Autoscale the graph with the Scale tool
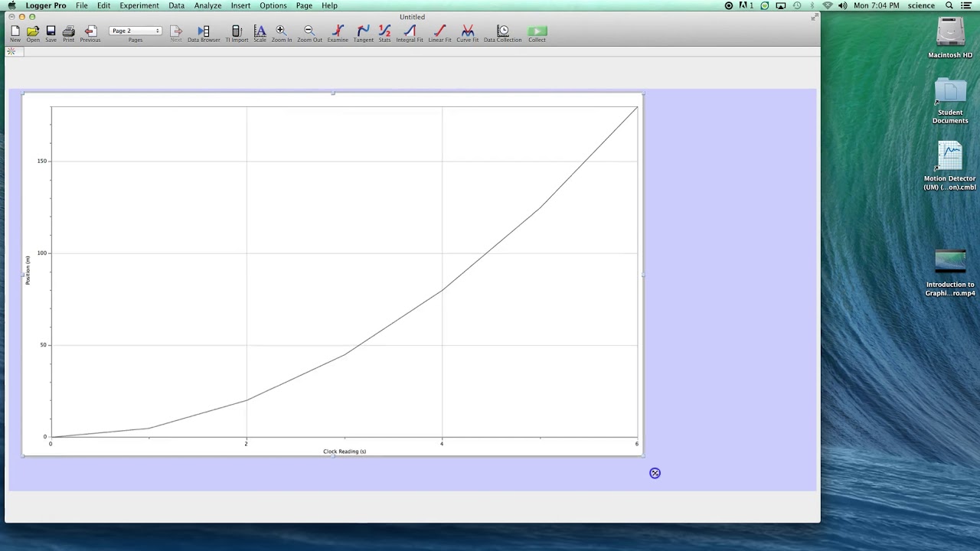Image resolution: width=980 pixels, height=551 pixels. 260,32
